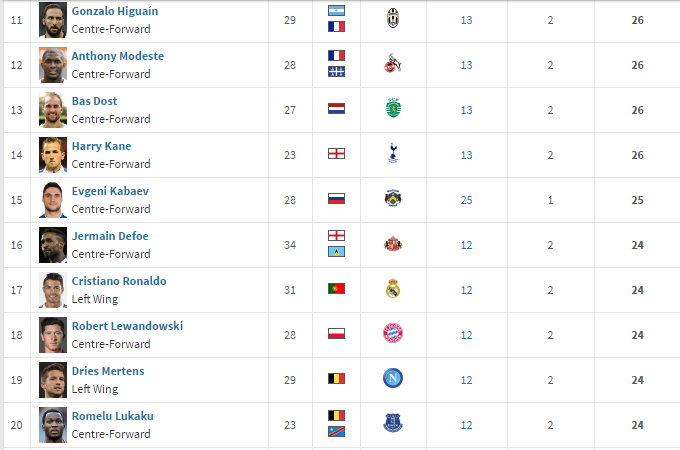Select the Napoli club logo

(x=393, y=378)
